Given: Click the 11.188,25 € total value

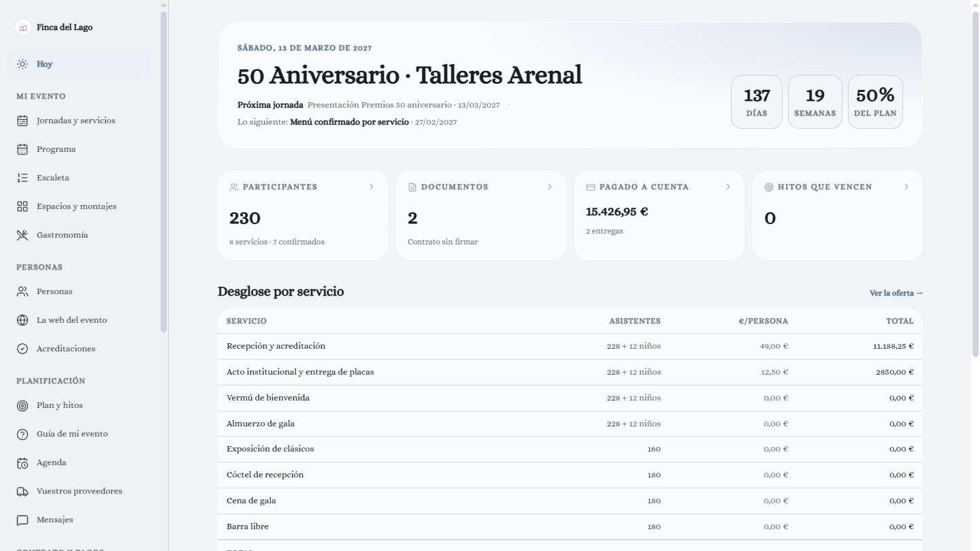Looking at the screenshot, I should 894,346.
